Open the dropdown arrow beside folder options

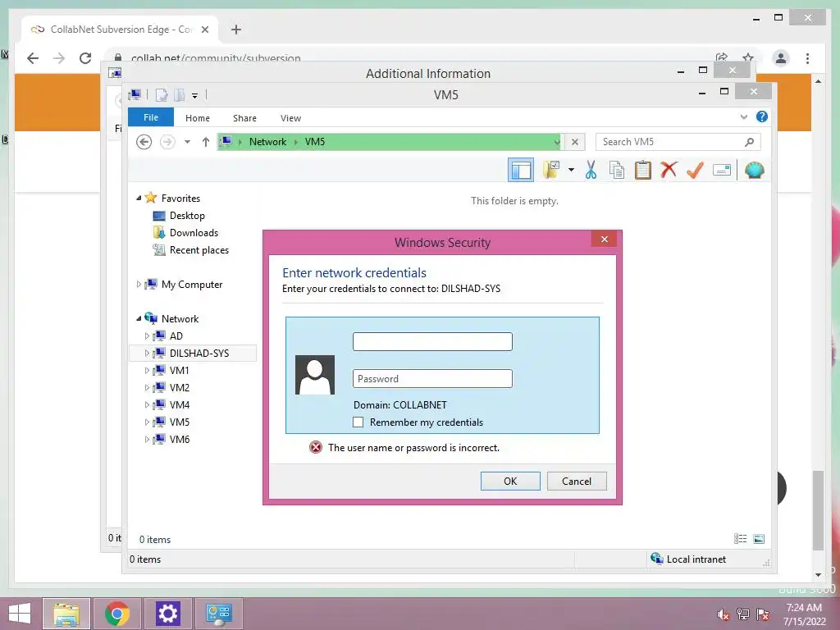click(571, 171)
